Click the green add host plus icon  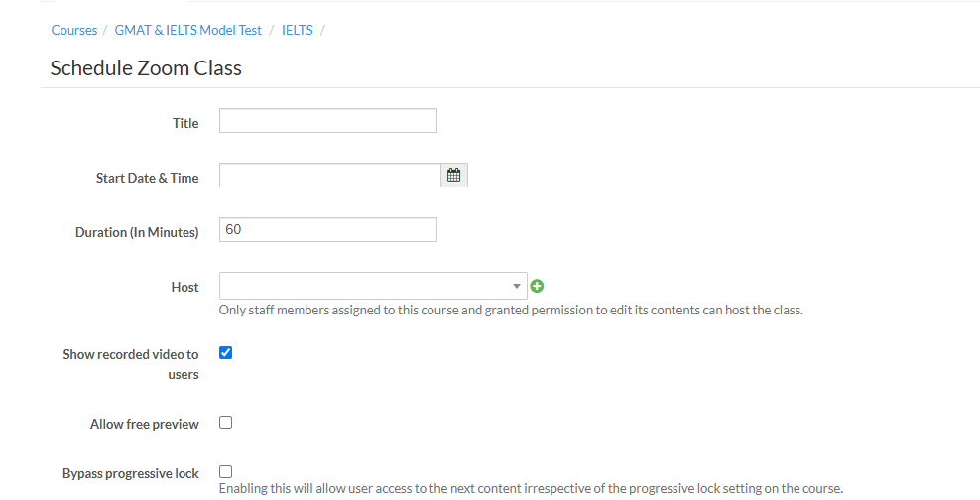click(x=538, y=286)
